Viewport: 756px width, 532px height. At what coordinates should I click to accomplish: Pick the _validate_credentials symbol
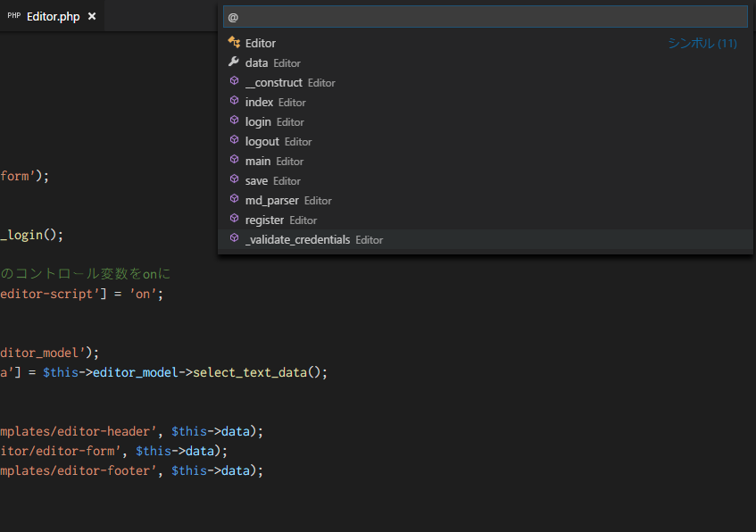click(x=485, y=240)
